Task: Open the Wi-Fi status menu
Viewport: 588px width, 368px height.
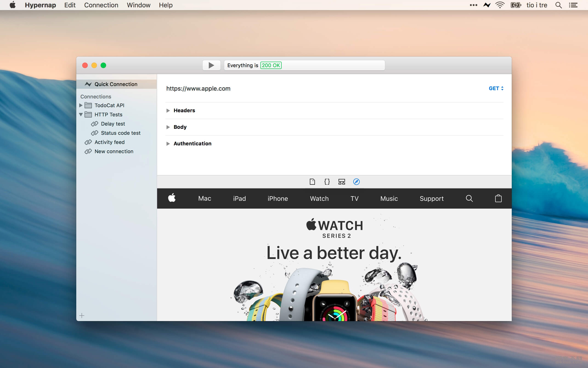Action: click(500, 5)
